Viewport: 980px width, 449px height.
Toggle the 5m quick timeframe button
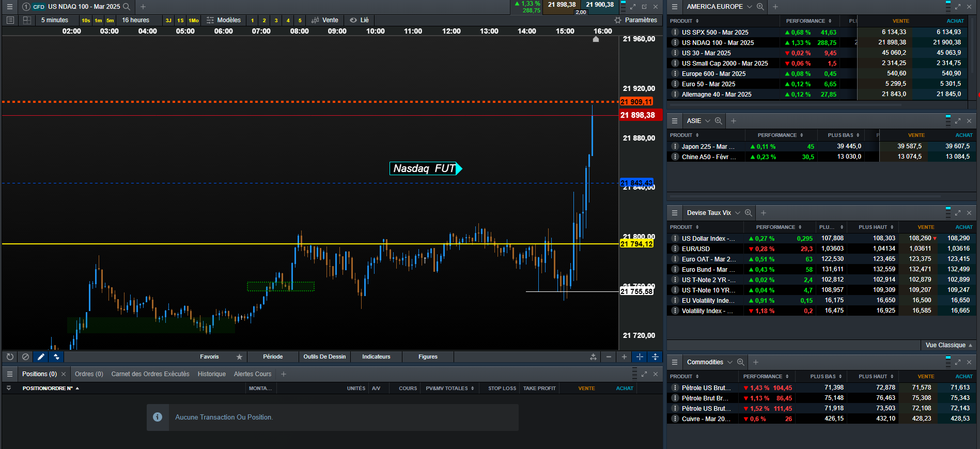(110, 20)
